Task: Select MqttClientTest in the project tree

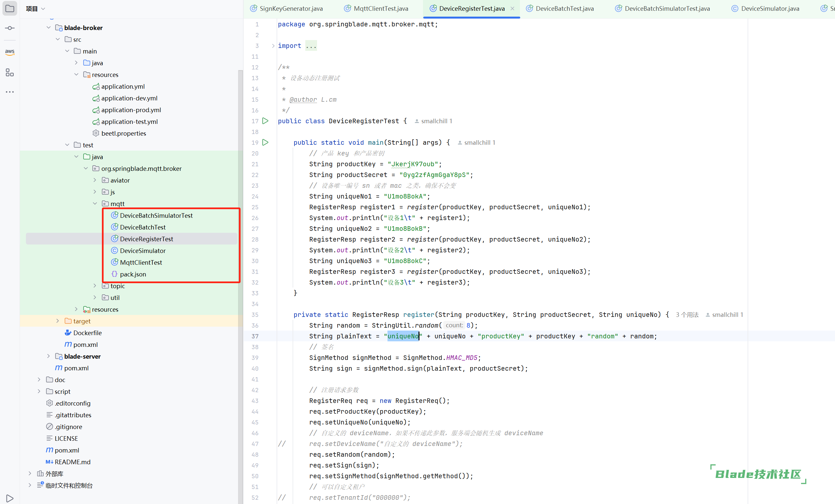Action: coord(141,262)
